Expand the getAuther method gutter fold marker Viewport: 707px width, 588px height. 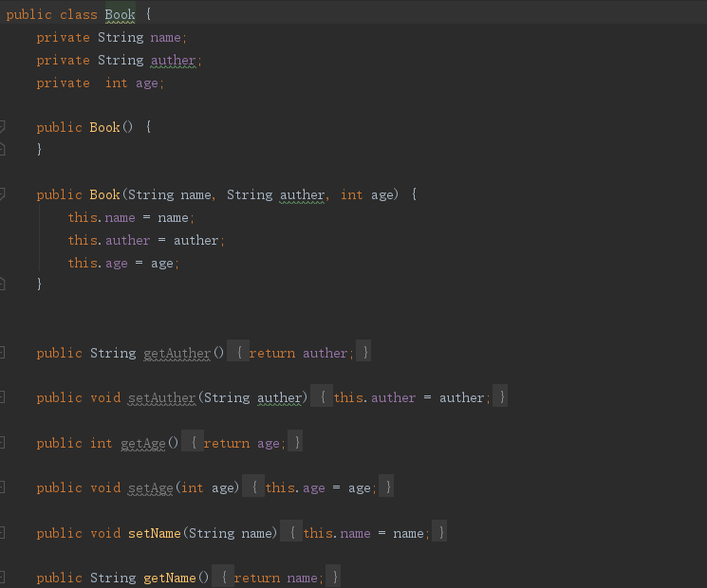pos(2,353)
